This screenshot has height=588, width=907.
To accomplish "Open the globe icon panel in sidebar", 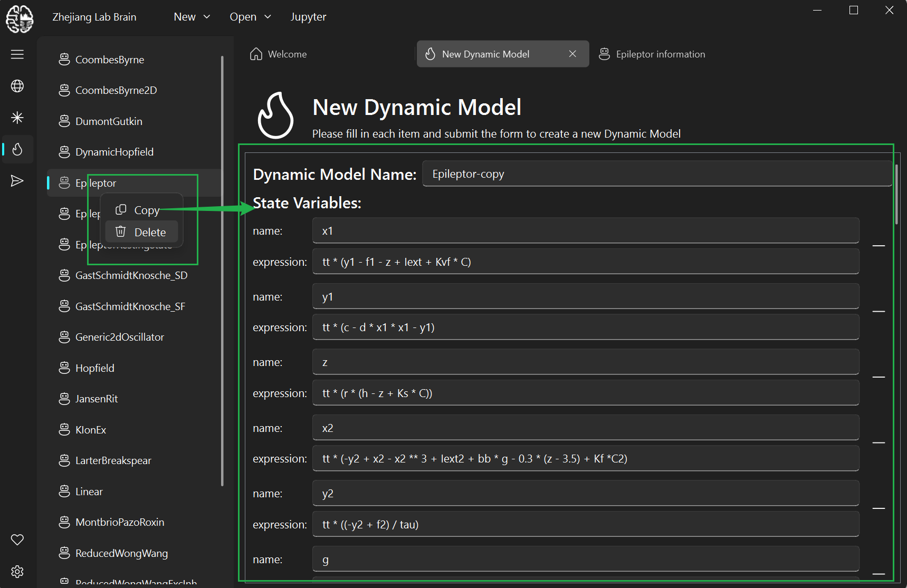I will [x=17, y=86].
